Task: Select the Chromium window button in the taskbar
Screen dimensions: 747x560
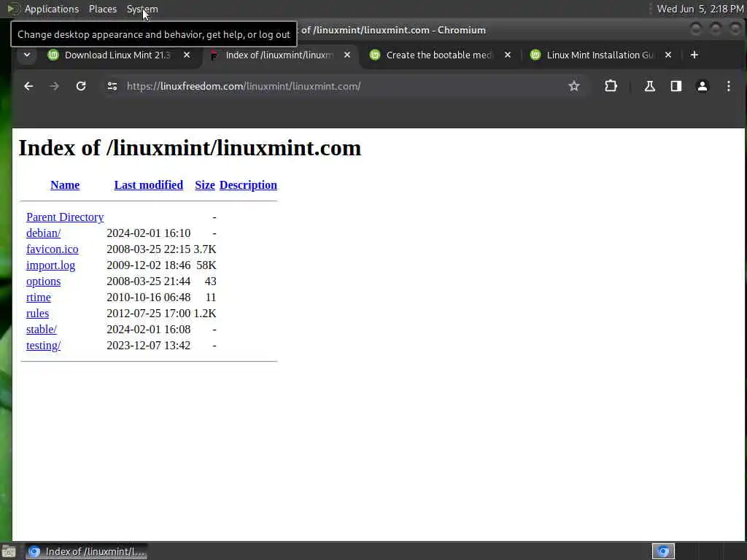Action: click(x=86, y=551)
